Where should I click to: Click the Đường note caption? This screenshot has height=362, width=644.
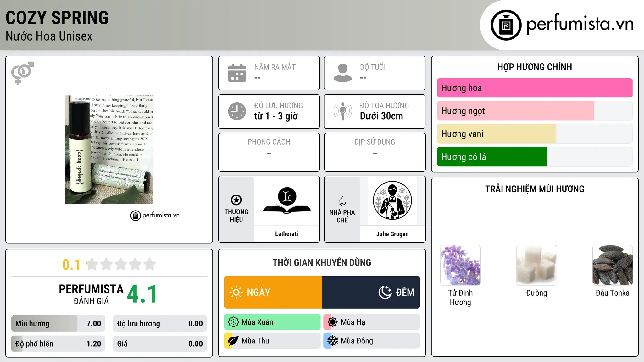(536, 293)
